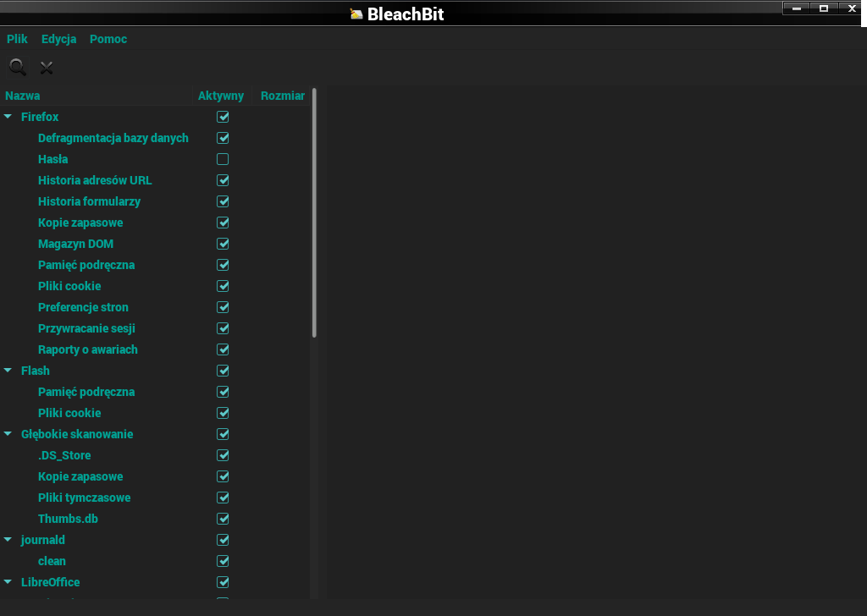Select the clean row under journald
This screenshot has height=616, width=867.
pos(155,561)
